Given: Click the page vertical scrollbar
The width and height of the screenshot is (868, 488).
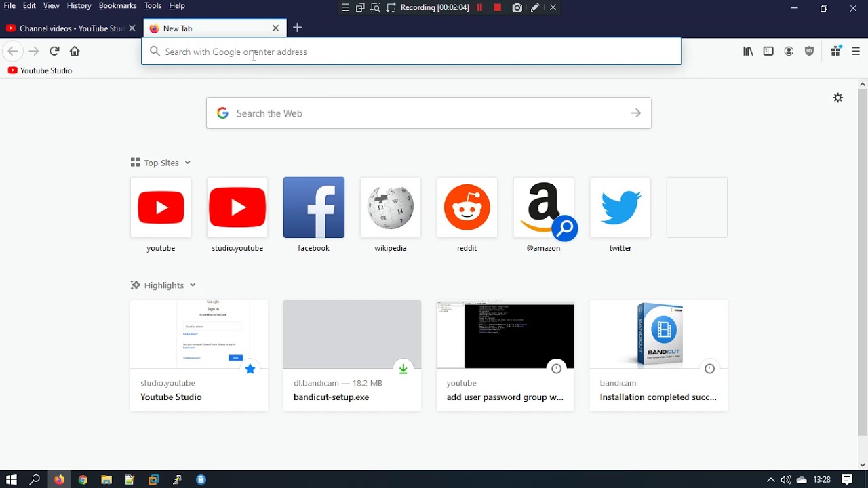Looking at the screenshot, I should [x=863, y=262].
